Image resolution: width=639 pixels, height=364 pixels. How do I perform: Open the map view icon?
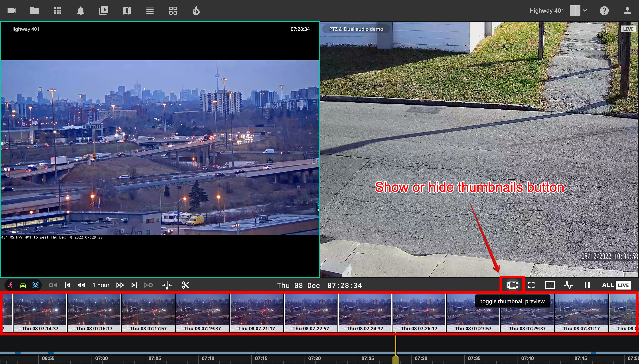click(x=127, y=11)
